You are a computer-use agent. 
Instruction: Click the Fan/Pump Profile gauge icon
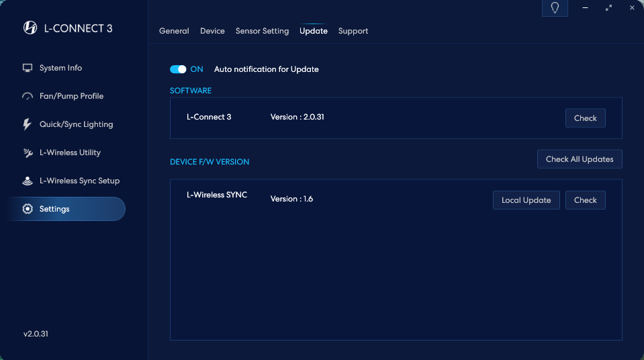[x=28, y=96]
